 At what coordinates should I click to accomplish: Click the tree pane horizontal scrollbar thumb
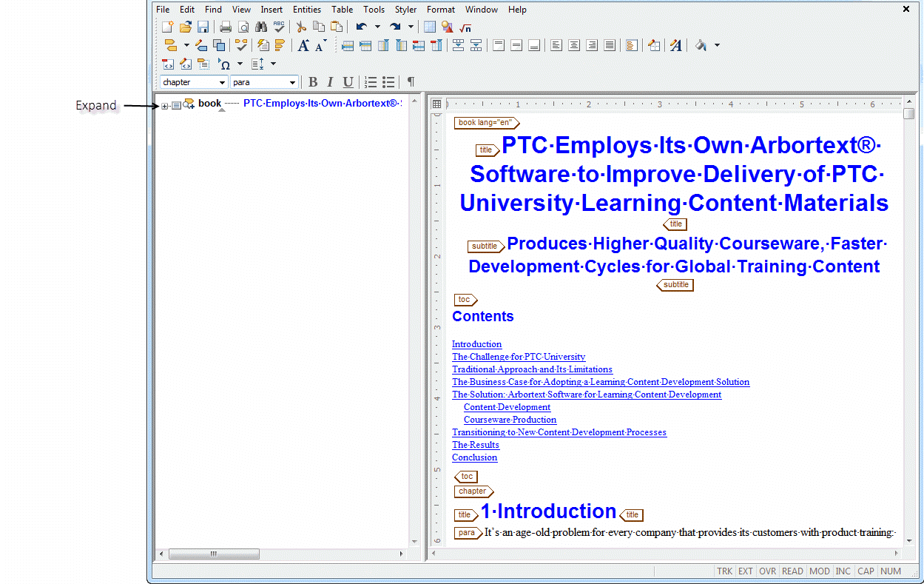[214, 554]
